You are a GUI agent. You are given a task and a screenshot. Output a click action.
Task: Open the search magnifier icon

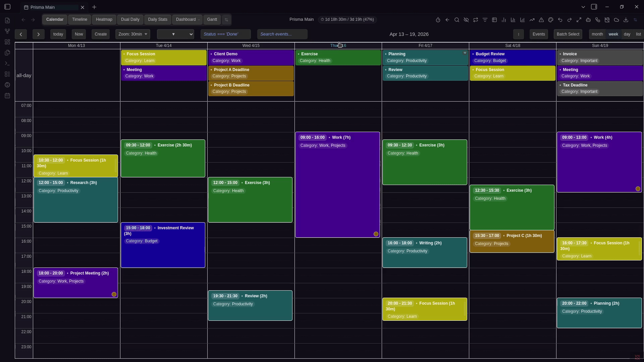[x=457, y=20]
